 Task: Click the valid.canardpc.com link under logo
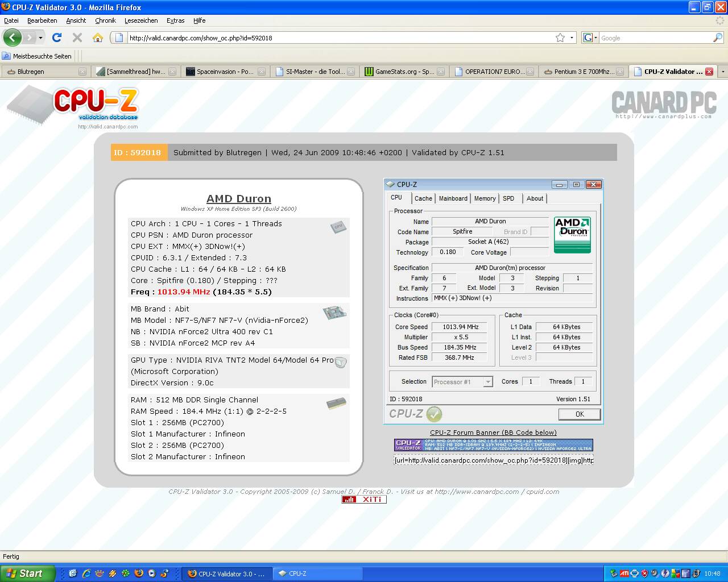coord(108,127)
